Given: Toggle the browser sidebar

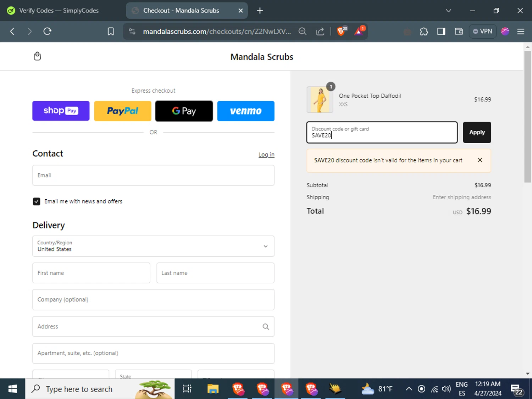Looking at the screenshot, I should (441, 32).
